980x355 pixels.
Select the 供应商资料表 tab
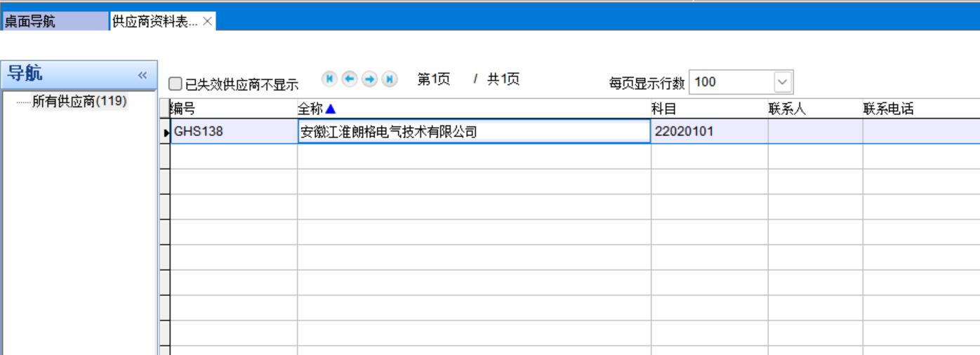154,22
